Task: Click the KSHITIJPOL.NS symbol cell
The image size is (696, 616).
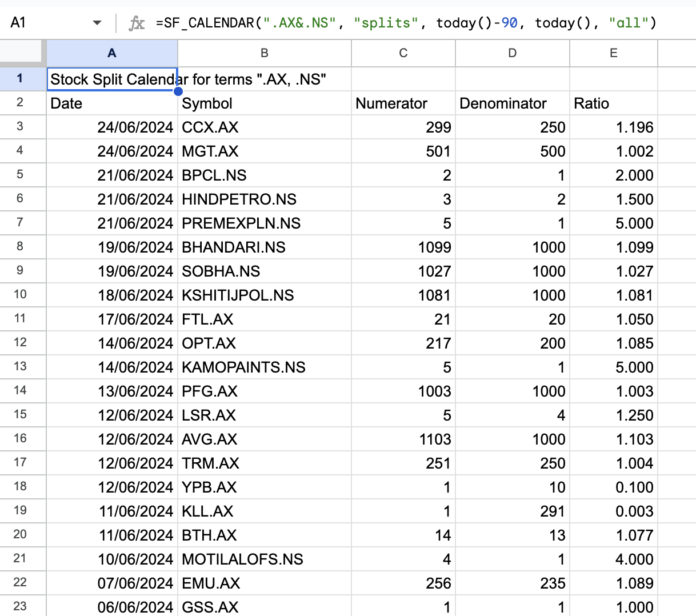Action: [x=265, y=295]
